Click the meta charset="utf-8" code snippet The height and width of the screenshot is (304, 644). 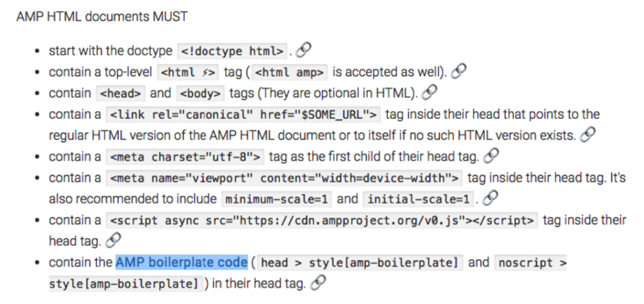185,157
